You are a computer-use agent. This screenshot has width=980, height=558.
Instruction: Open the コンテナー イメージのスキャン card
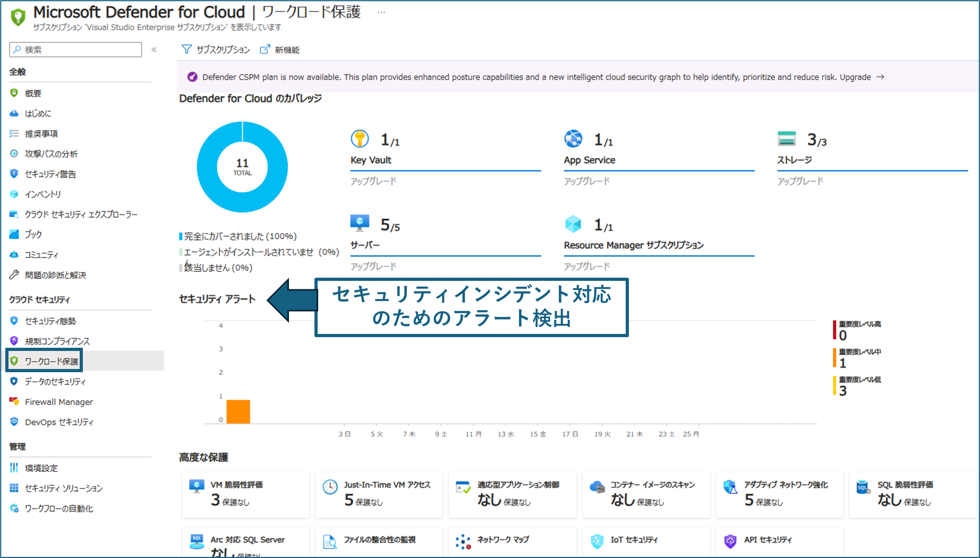646,495
